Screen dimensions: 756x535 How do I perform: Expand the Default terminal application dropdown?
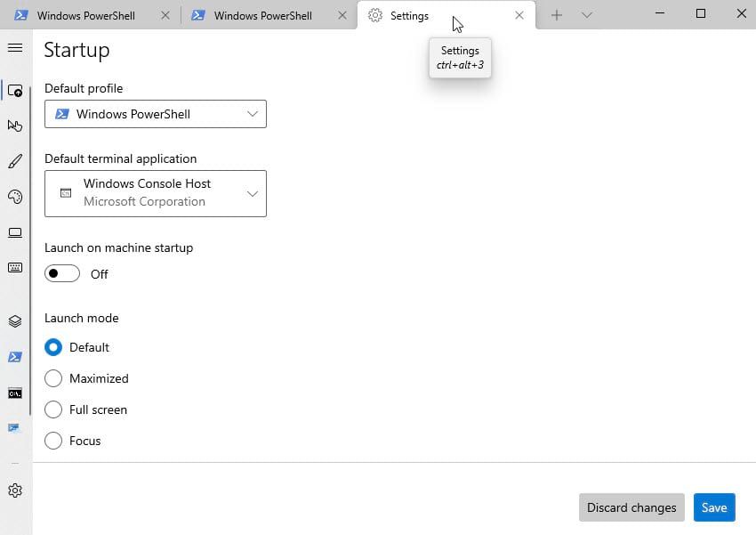155,193
